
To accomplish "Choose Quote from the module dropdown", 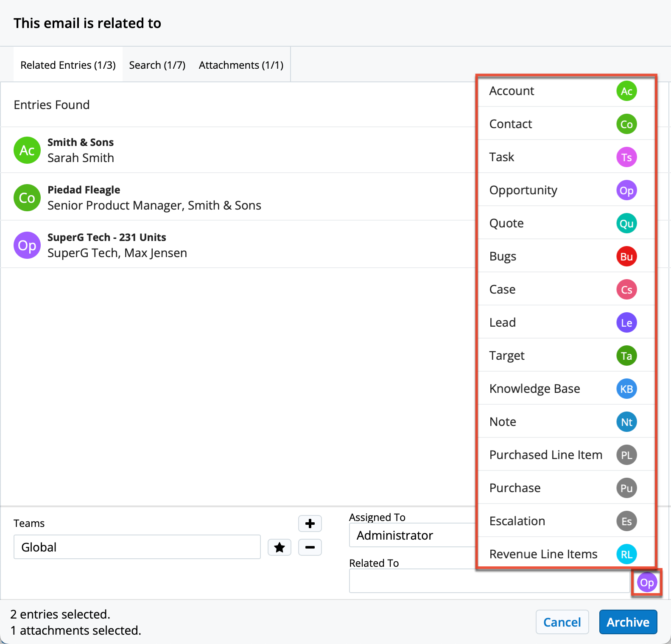I will pos(566,223).
